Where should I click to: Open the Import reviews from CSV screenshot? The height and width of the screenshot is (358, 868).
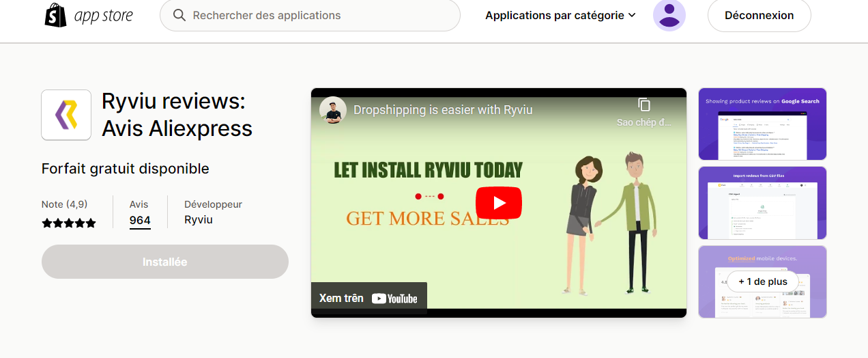(x=762, y=203)
